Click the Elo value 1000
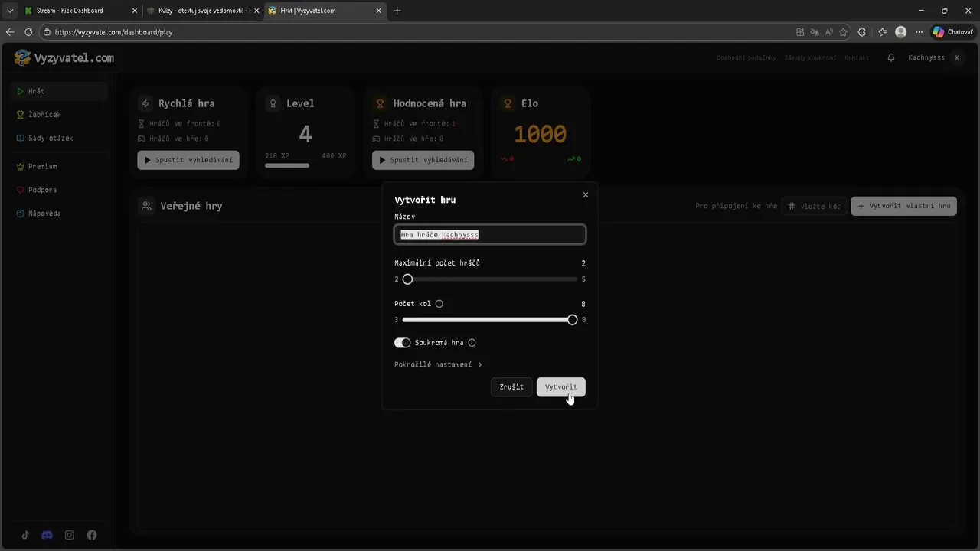 [x=540, y=135]
